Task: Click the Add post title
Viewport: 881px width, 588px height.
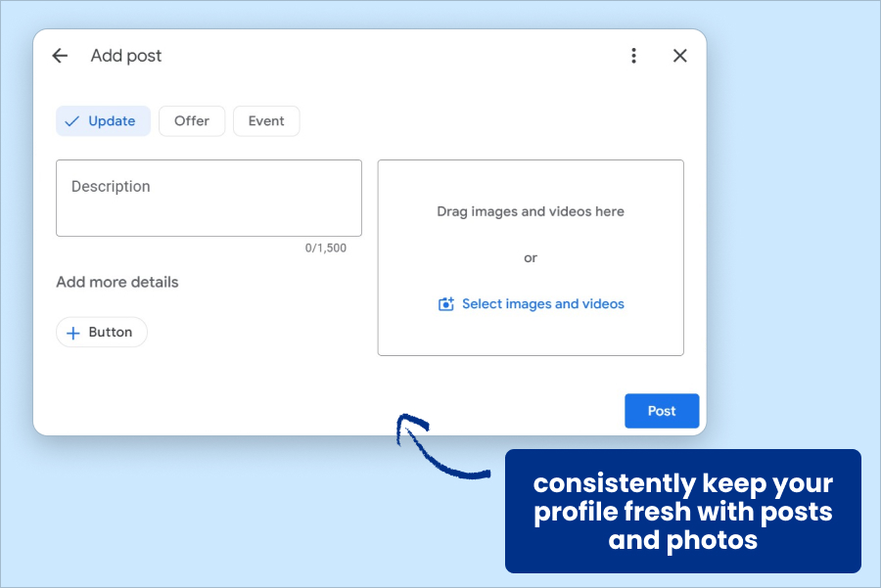Action: (125, 56)
